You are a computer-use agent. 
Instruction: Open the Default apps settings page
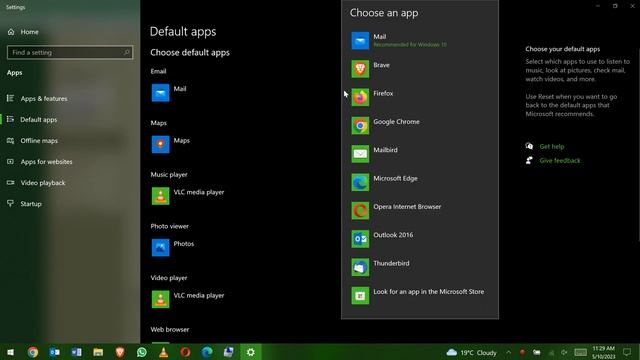click(38, 120)
